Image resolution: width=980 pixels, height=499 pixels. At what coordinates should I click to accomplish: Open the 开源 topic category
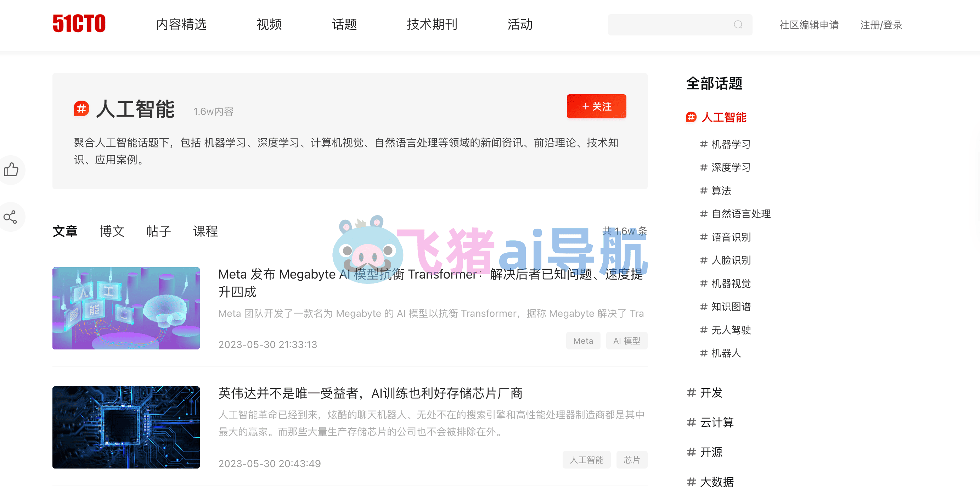[x=711, y=452]
